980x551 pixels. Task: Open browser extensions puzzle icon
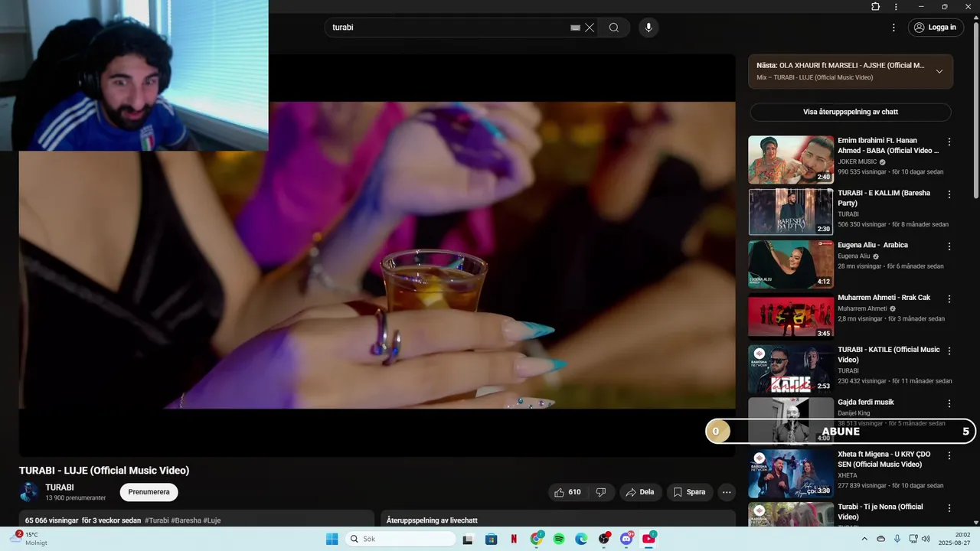pyautogui.click(x=876, y=7)
